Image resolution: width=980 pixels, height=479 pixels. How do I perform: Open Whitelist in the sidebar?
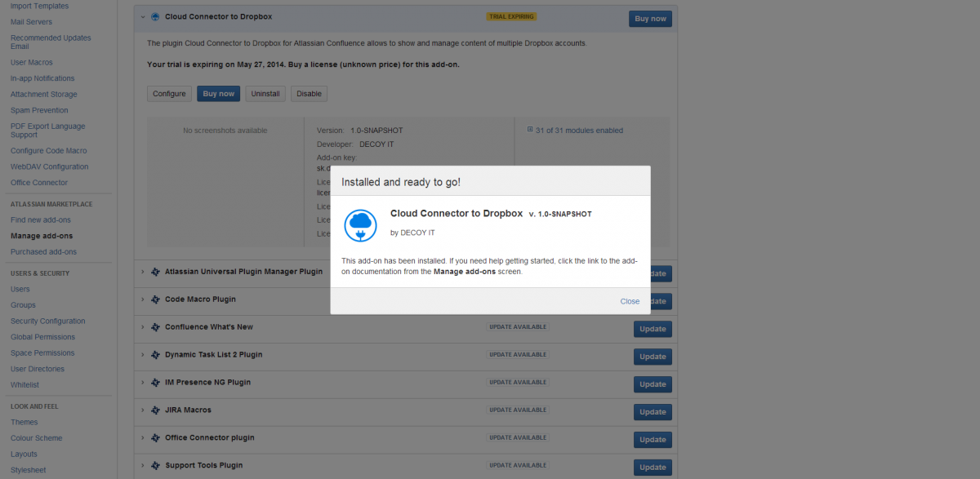(x=24, y=385)
